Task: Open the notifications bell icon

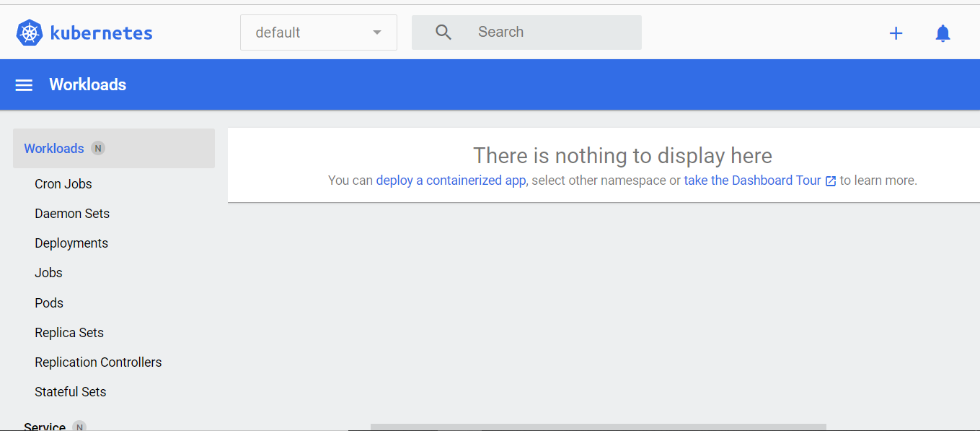Action: tap(943, 33)
